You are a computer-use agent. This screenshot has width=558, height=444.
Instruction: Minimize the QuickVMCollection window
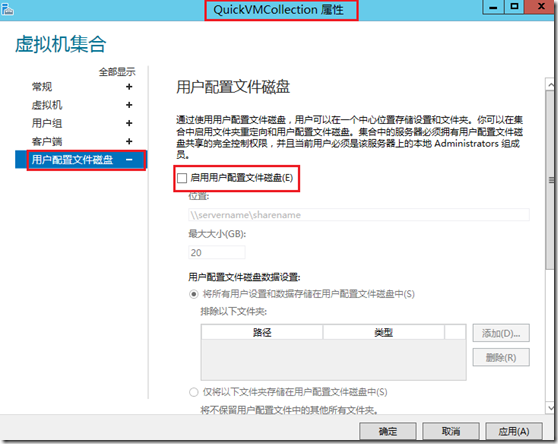(493, 7)
